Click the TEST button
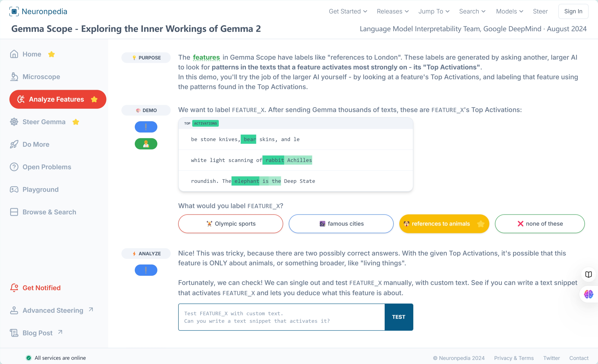 pos(399,317)
